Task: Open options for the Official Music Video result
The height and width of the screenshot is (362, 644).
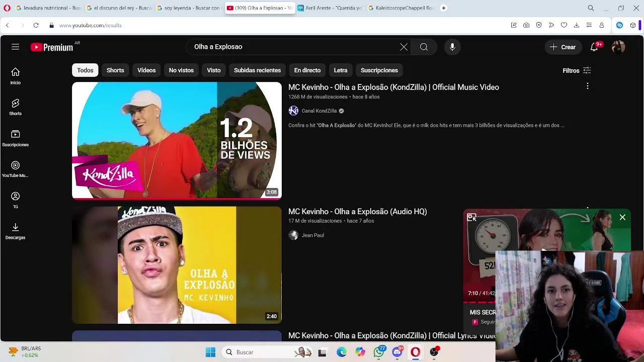Action: tap(587, 86)
